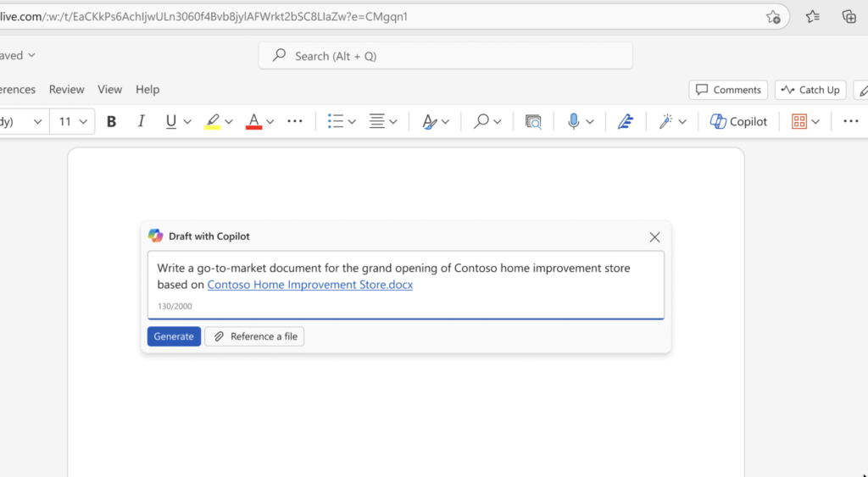Expand the font name dropdown

[x=37, y=122]
